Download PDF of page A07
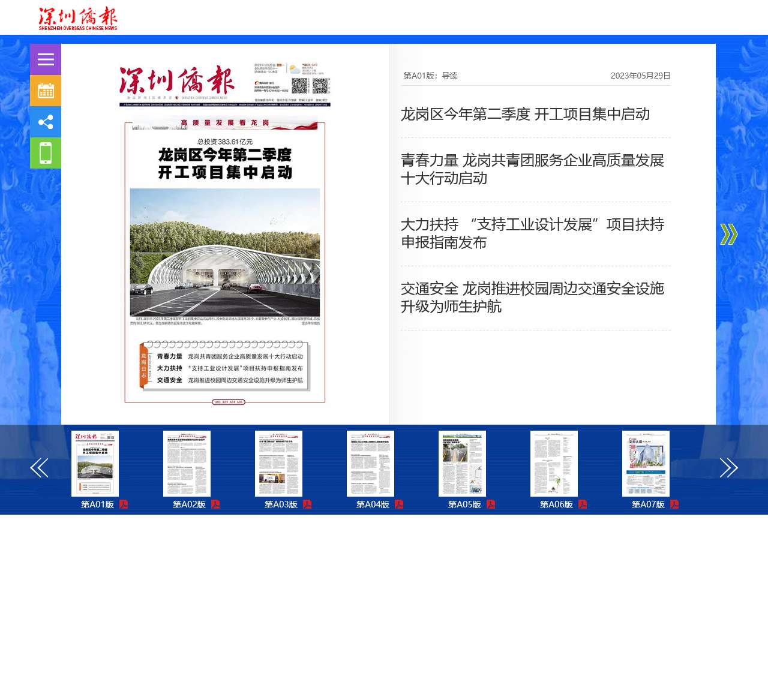Image resolution: width=768 pixels, height=700 pixels. pos(674,504)
